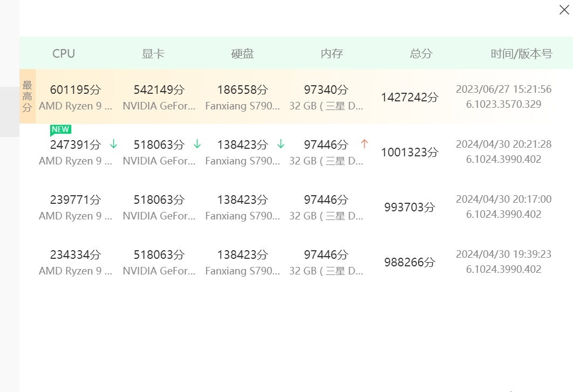Click the green down arrow beside 518063分
This screenshot has width=573, height=392.
(x=197, y=145)
